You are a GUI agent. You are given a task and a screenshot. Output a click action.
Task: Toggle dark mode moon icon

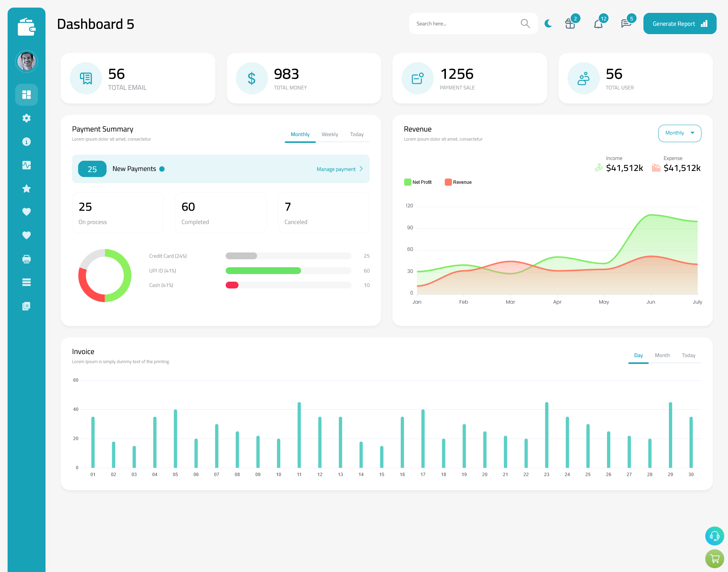click(548, 23)
